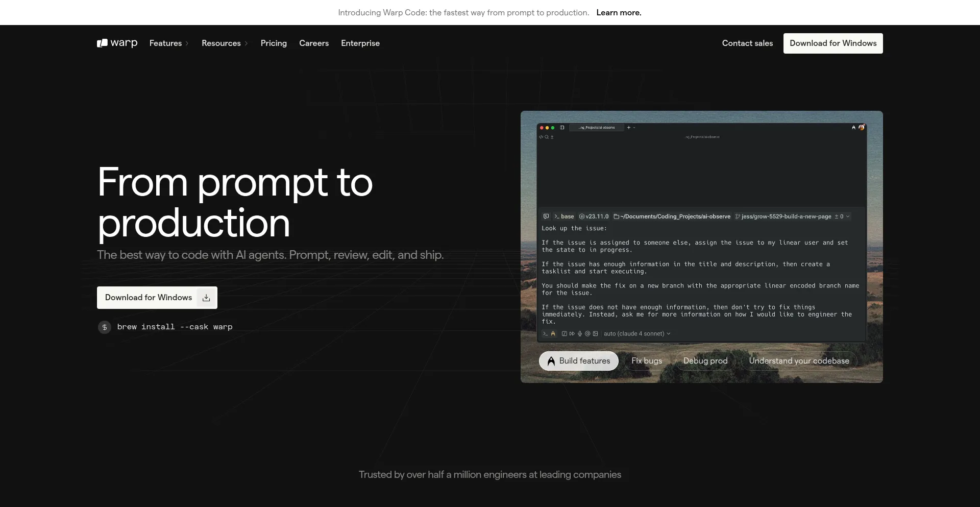Viewport: 980px width, 507px height.
Task: Click the Features nav label
Action: pyautogui.click(x=165, y=43)
